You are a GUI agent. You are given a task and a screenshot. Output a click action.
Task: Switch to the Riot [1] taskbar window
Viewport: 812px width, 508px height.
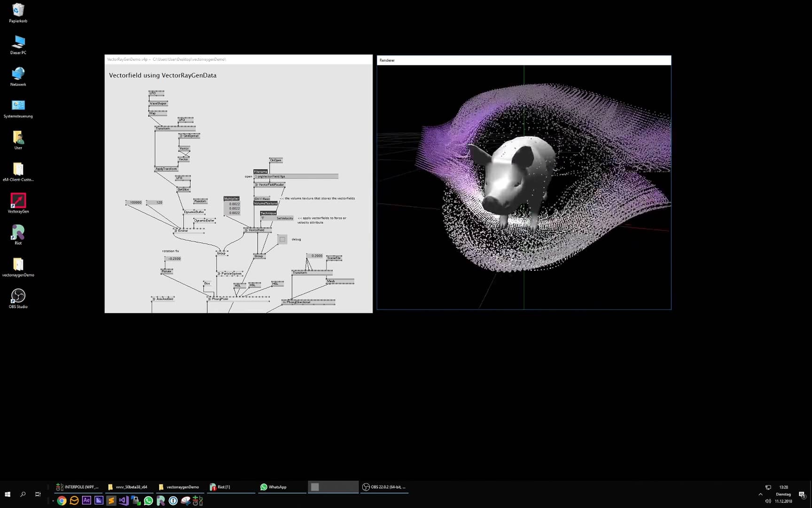coord(230,487)
